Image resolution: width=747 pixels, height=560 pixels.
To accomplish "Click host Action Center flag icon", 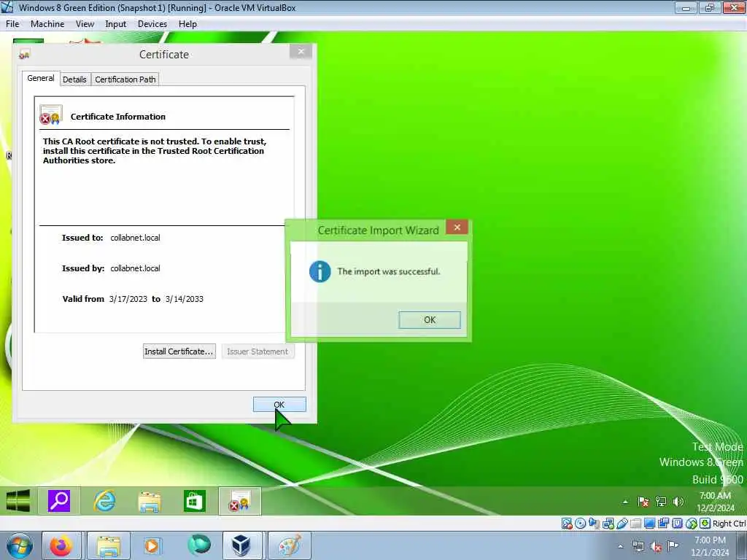I will (x=673, y=545).
